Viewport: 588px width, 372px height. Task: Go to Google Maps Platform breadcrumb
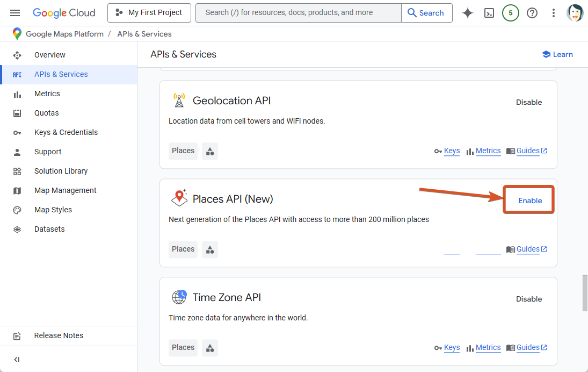pos(64,34)
